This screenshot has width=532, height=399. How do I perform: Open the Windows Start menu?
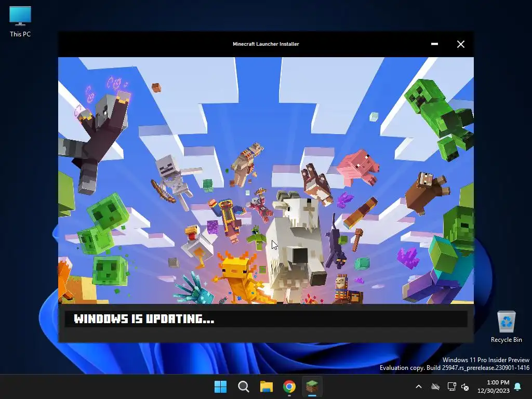[x=220, y=387]
